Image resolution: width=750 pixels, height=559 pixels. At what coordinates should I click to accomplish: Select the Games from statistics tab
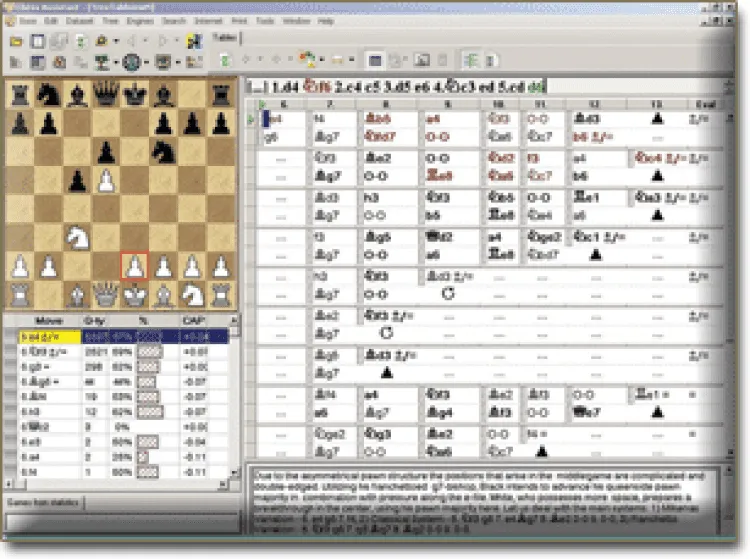pyautogui.click(x=43, y=503)
